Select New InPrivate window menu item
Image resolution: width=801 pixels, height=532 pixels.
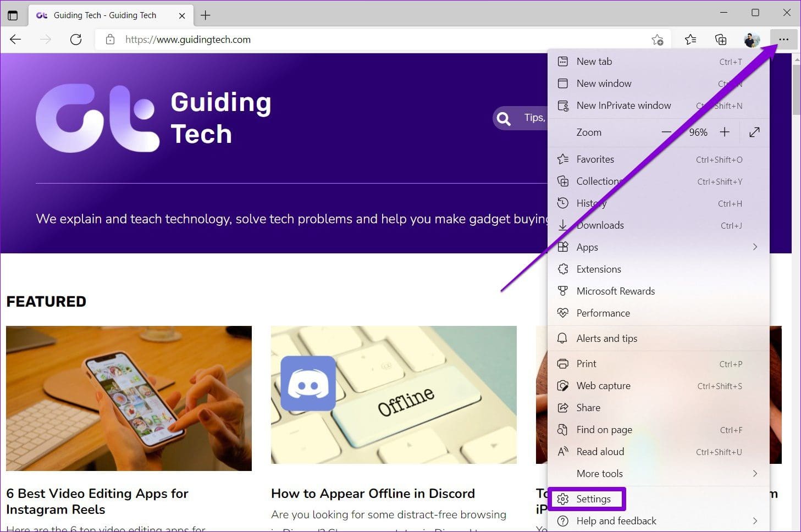(623, 106)
